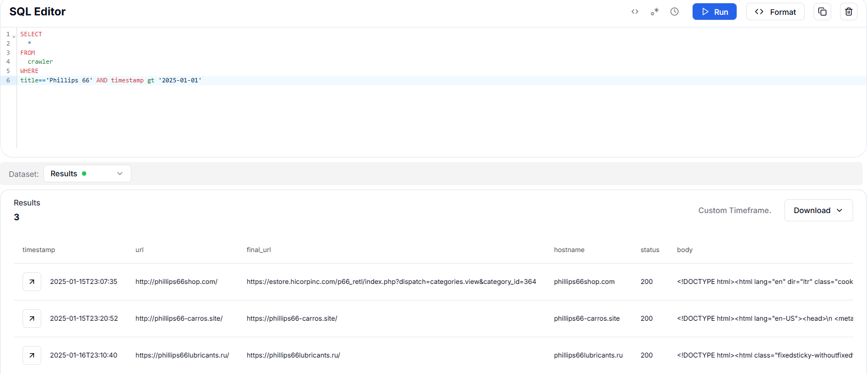This screenshot has height=374, width=868.
Task: Click final_url https://phillips66-carros.site/
Action: (292, 319)
